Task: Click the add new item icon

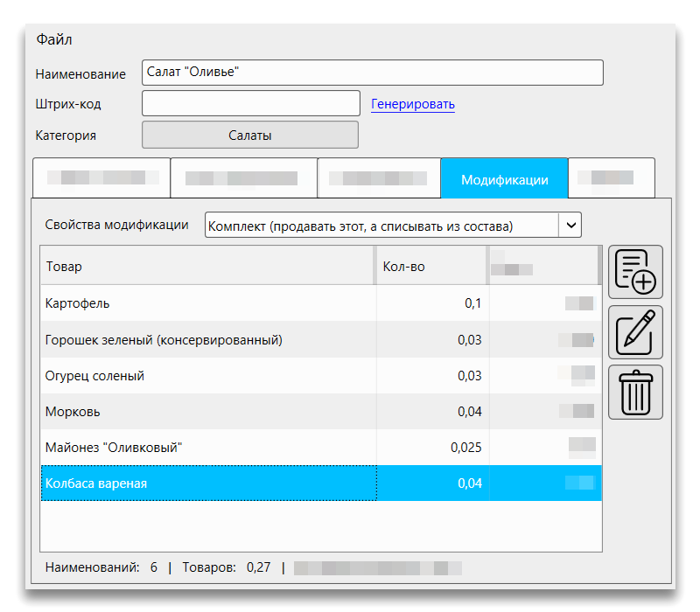Action: click(x=635, y=272)
